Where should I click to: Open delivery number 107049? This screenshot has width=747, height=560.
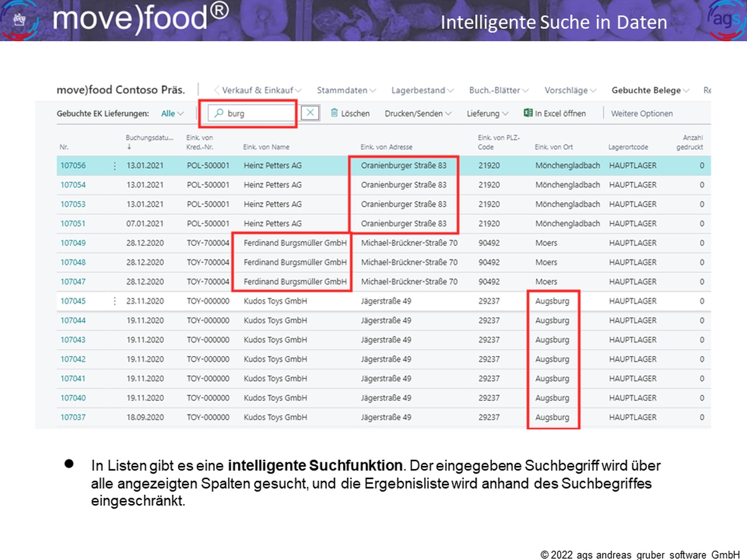pos(73,243)
